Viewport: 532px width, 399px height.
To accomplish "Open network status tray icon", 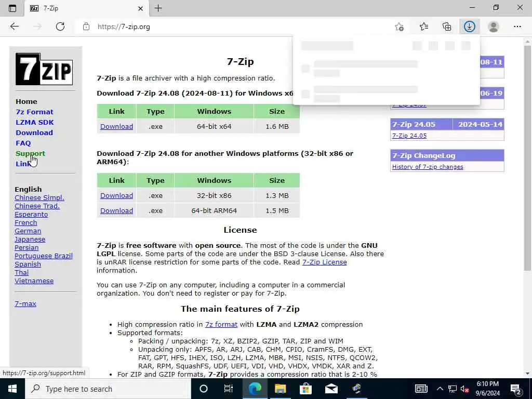I will point(453,389).
